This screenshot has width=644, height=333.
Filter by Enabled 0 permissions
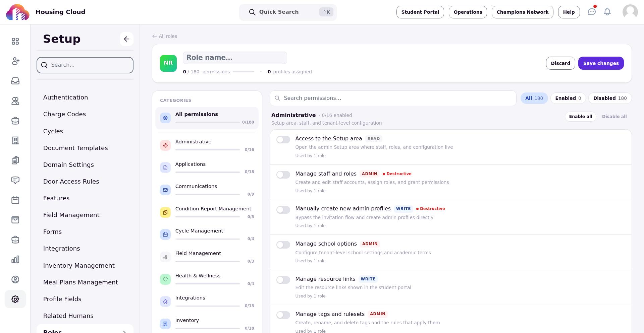click(x=568, y=98)
